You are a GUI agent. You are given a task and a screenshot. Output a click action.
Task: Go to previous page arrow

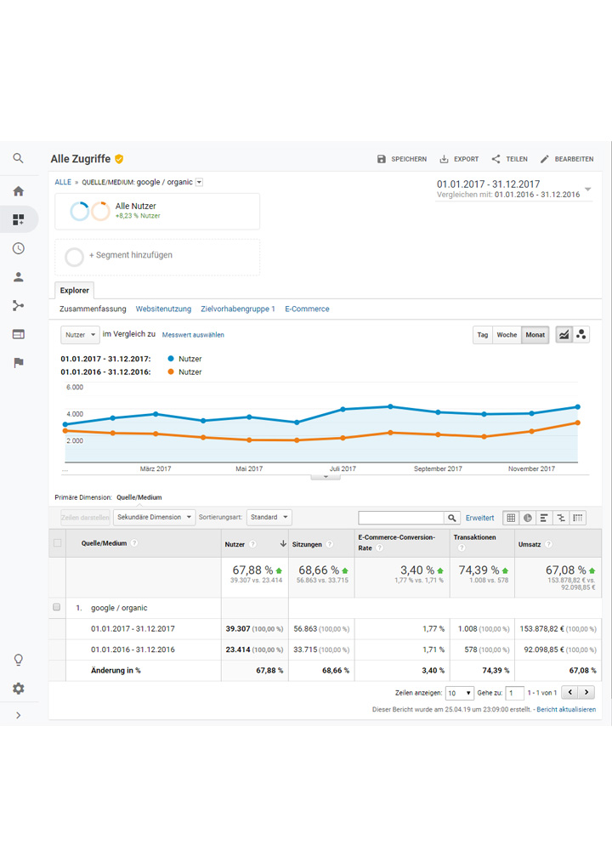click(570, 693)
